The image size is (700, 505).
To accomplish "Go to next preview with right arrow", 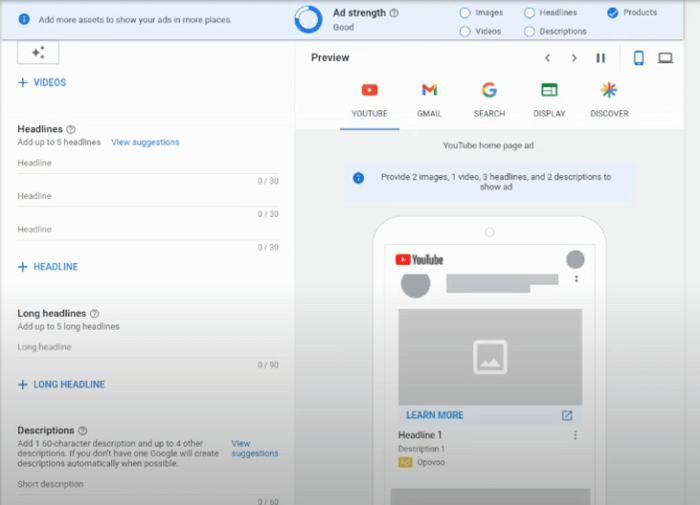I will pyautogui.click(x=574, y=58).
